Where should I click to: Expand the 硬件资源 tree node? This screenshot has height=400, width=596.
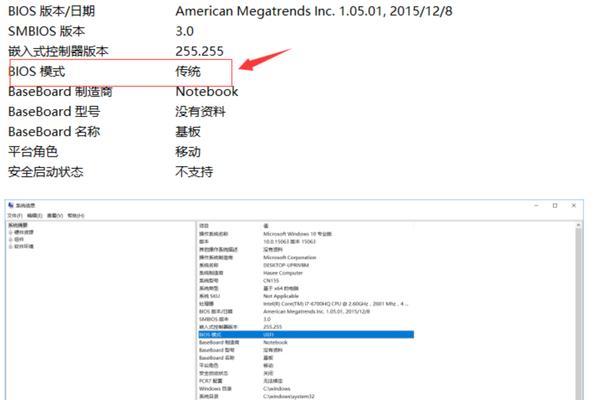point(11,232)
